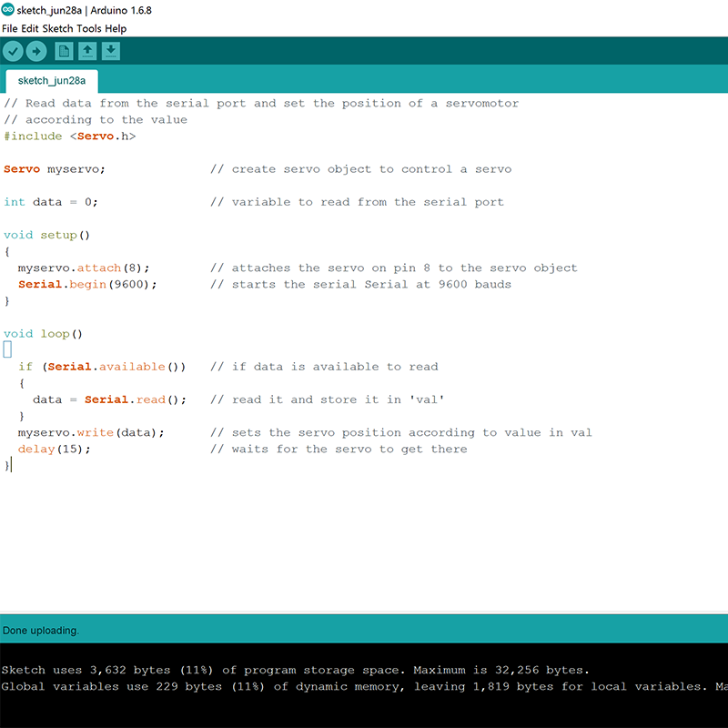This screenshot has height=728, width=728.
Task: Save the sketch with the down-arrow icon
Action: (110, 51)
